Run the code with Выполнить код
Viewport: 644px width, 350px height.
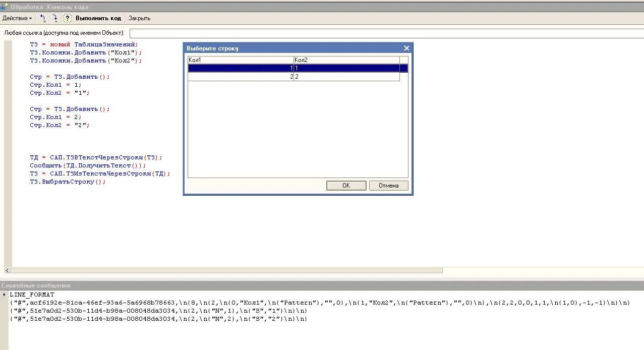pyautogui.click(x=98, y=18)
